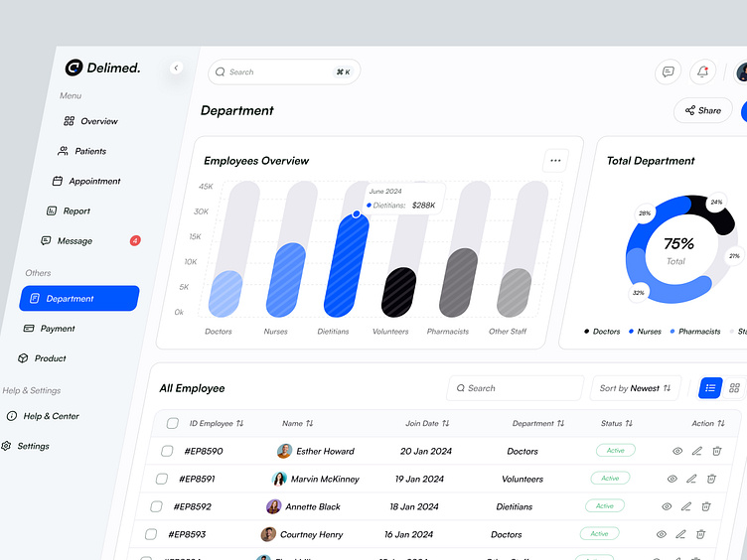Click the Doctors legend dot

pos(586,332)
